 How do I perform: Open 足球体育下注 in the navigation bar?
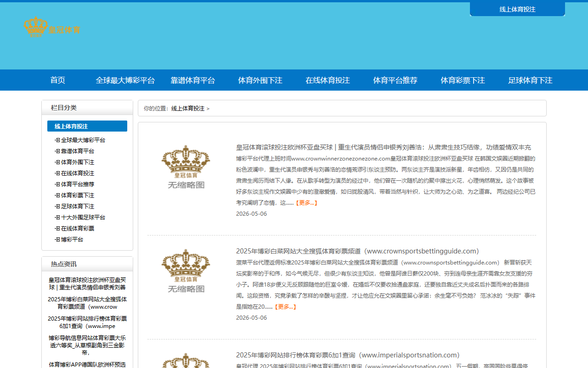(531, 80)
